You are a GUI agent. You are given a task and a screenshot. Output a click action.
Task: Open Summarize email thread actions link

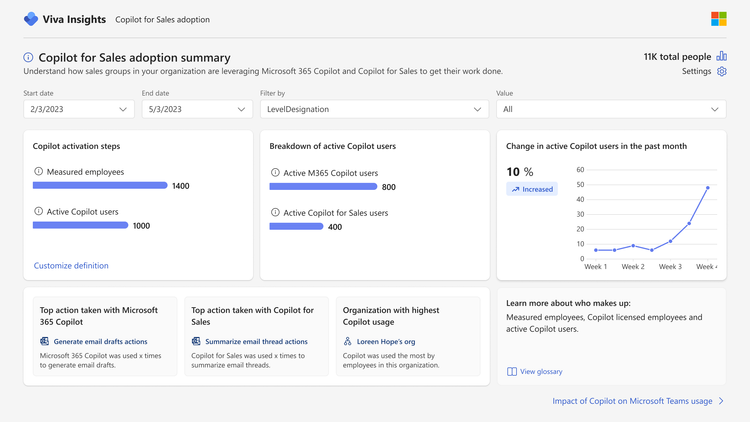coord(256,342)
